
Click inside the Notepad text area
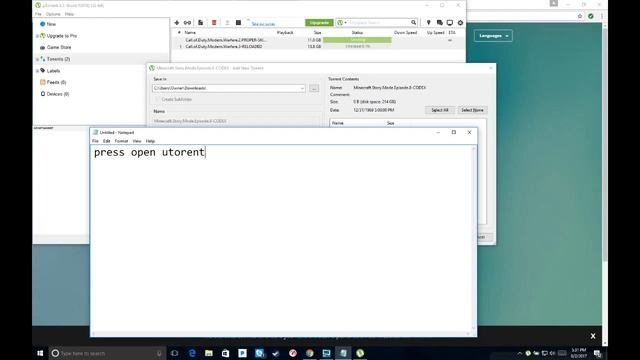[x=282, y=239]
